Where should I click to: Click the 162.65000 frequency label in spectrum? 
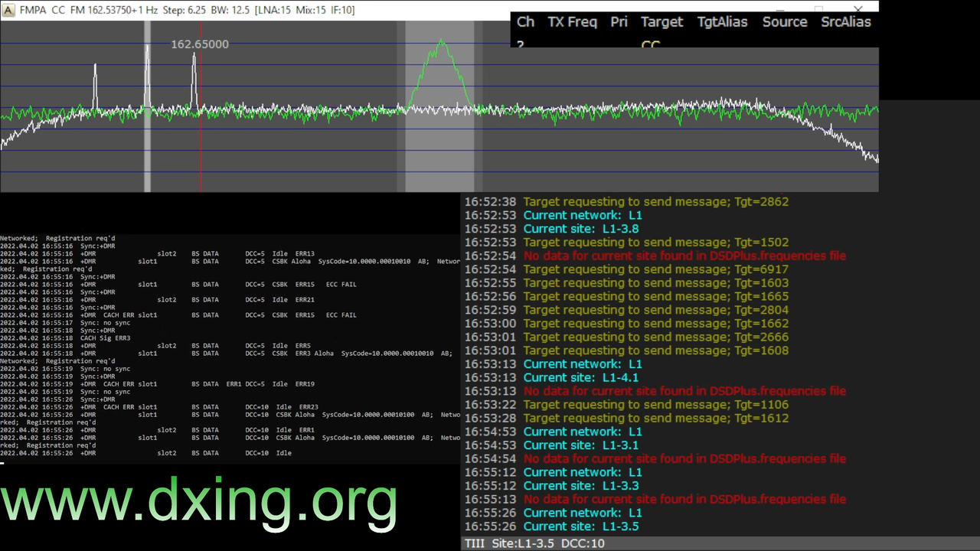point(199,44)
